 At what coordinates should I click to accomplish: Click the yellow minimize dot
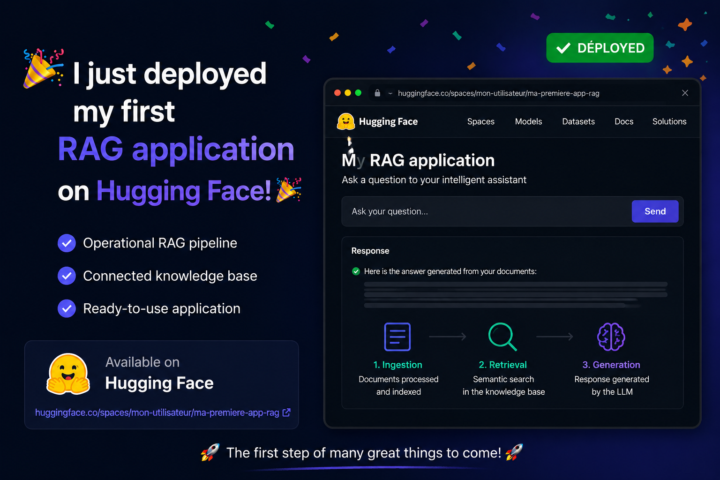[348, 93]
